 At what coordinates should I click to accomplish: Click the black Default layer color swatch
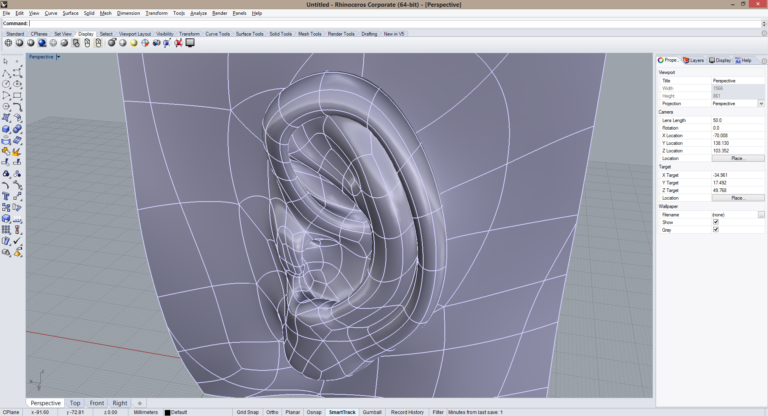point(168,412)
